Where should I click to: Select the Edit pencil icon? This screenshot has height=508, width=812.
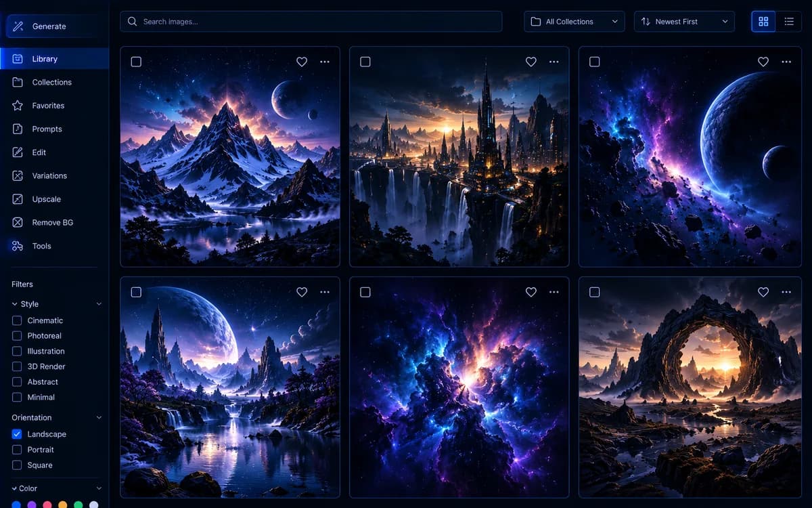[x=18, y=152]
